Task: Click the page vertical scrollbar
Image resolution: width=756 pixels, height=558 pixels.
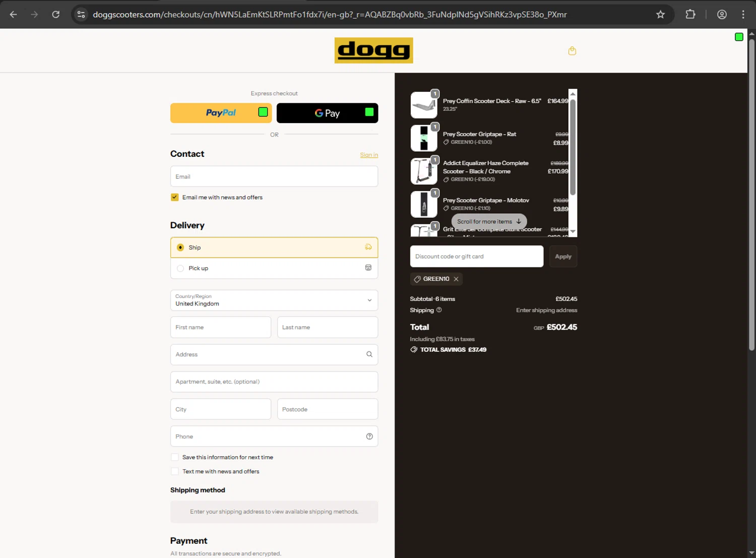Action: 751,195
